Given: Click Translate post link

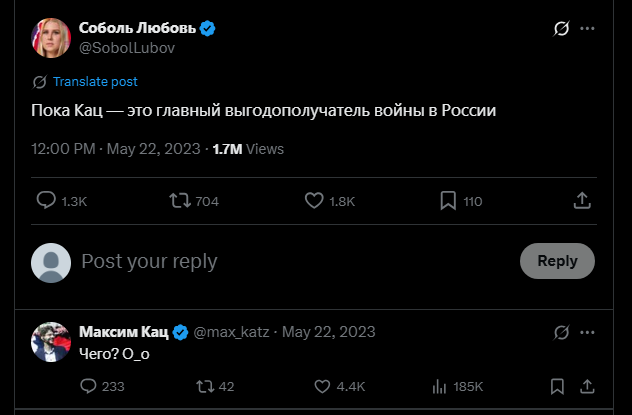Looking at the screenshot, I should pos(95,82).
